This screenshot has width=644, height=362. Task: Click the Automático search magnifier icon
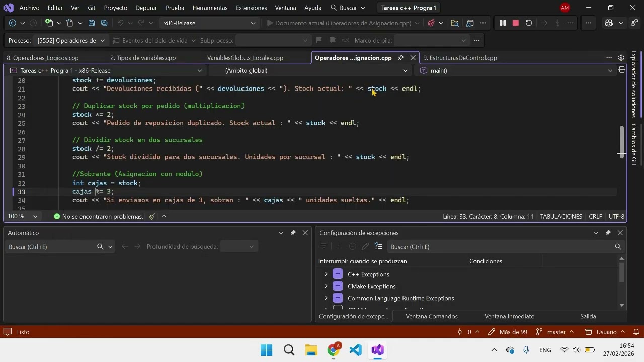pos(100,247)
